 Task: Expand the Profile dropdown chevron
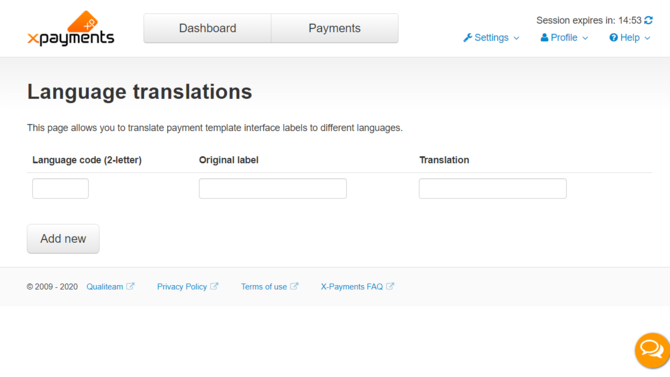tap(585, 38)
